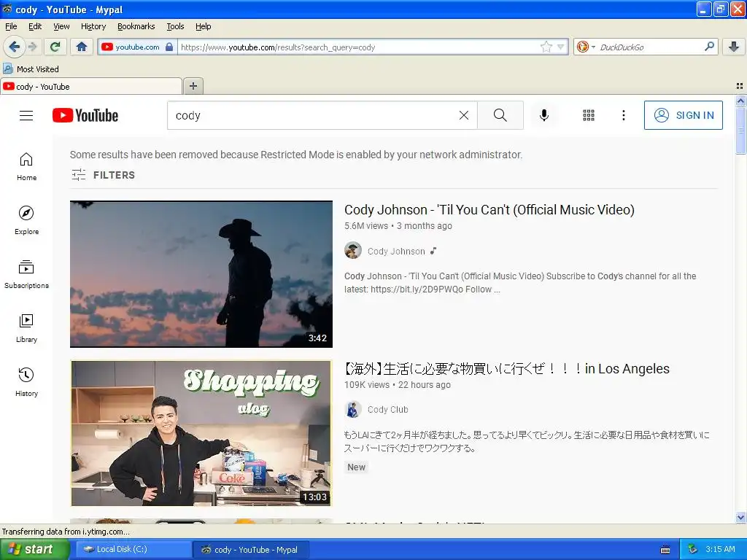Screen dimensions: 747x560
Task: Toggle the YouTube hamburger guide menu
Action: point(26,115)
